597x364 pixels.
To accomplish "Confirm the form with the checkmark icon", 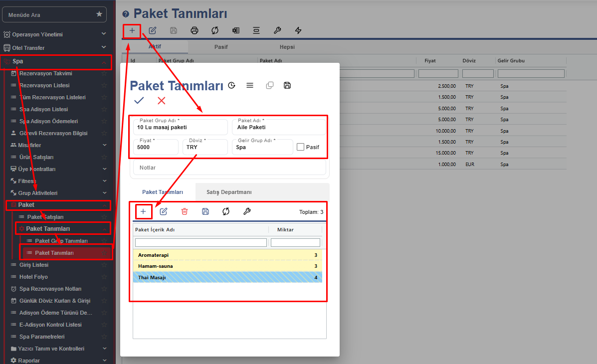I will coord(139,101).
